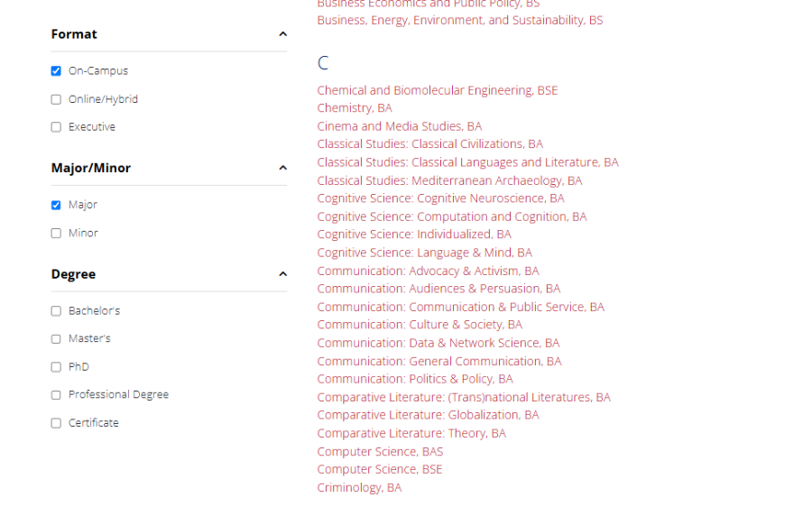The height and width of the screenshot is (516, 812).
Task: Visit the Computer Science, BSE program
Action: pos(380,469)
